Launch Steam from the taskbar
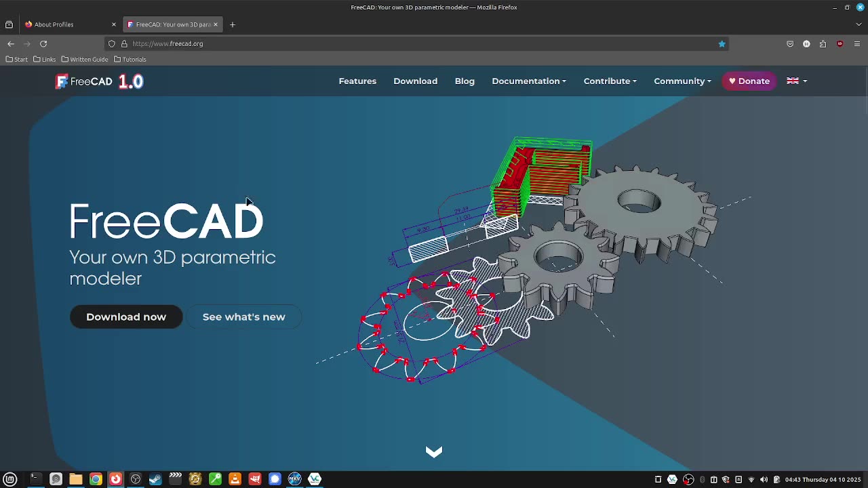Viewport: 868px width, 488px height. (x=155, y=479)
